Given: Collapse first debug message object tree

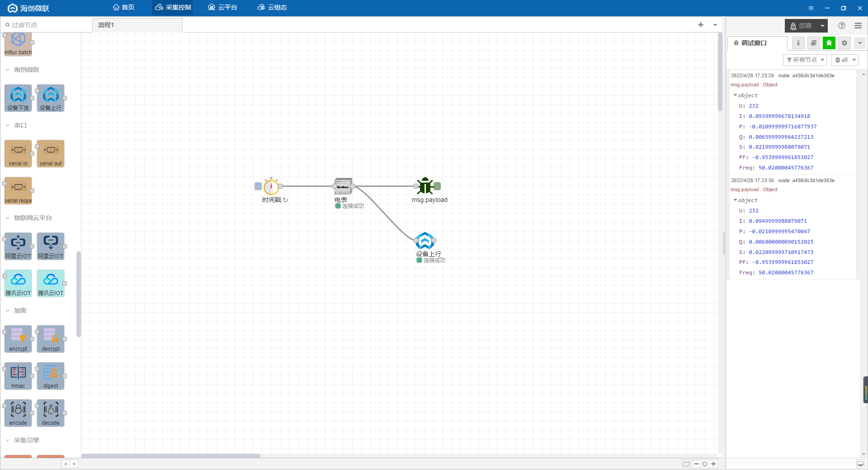Looking at the screenshot, I should 735,95.
